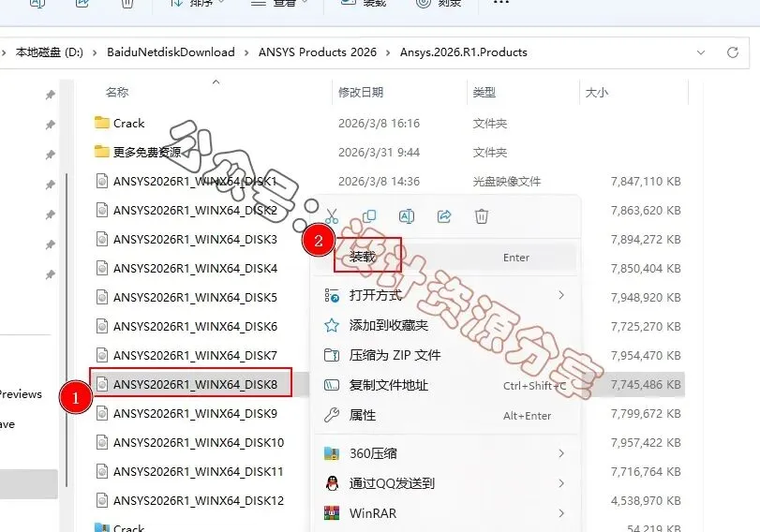Sort by the 修改日期 column header
The image size is (760, 532).
pos(361,92)
